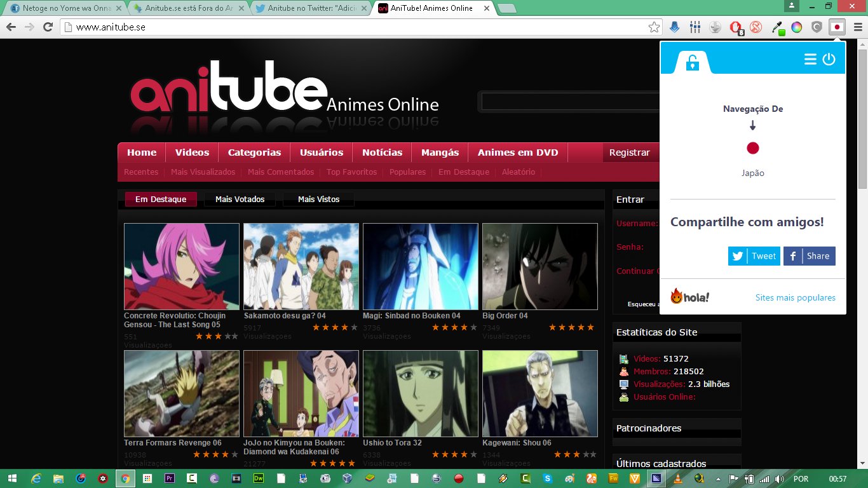Open the Kagewani: Shou 06 thumbnail
The width and height of the screenshot is (868, 488).
(x=540, y=393)
